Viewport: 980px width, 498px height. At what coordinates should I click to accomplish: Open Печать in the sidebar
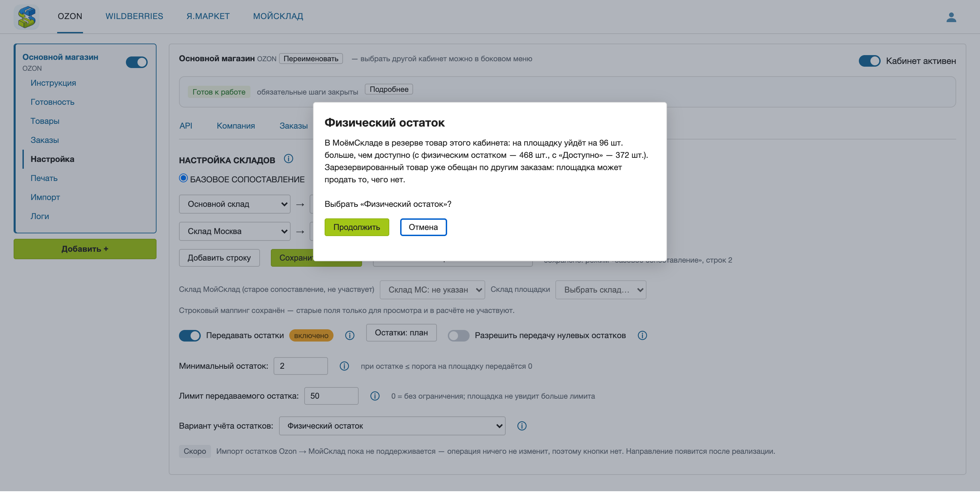(44, 178)
